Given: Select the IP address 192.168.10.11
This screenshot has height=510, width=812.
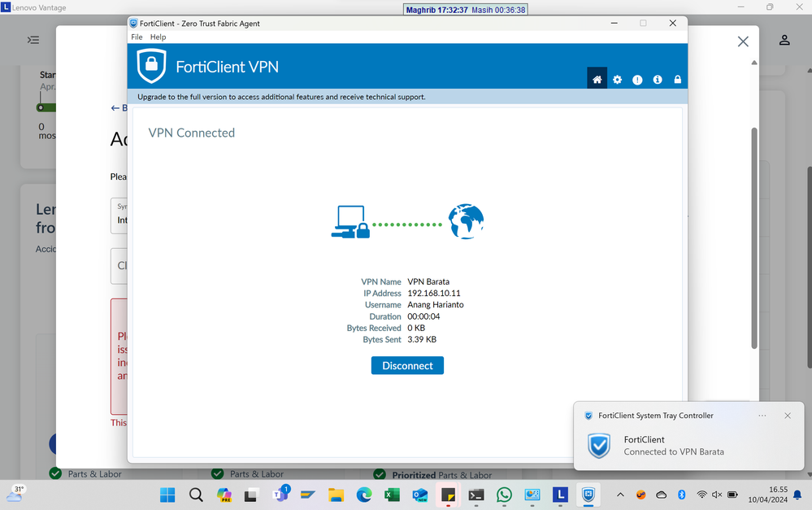Looking at the screenshot, I should 434,294.
